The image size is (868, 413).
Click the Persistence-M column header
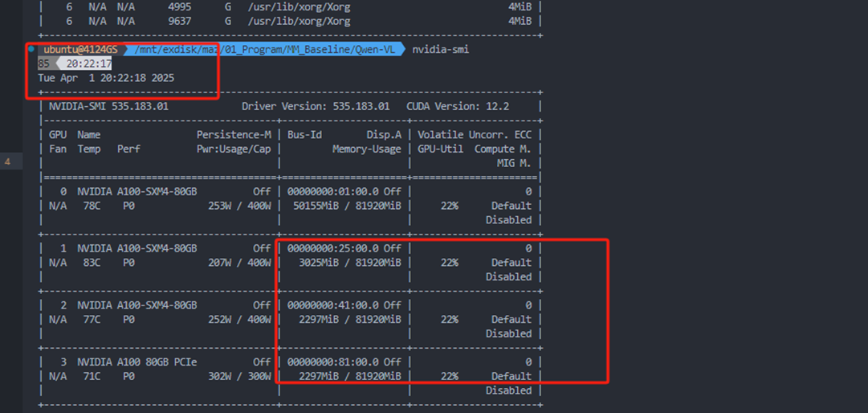coord(234,135)
